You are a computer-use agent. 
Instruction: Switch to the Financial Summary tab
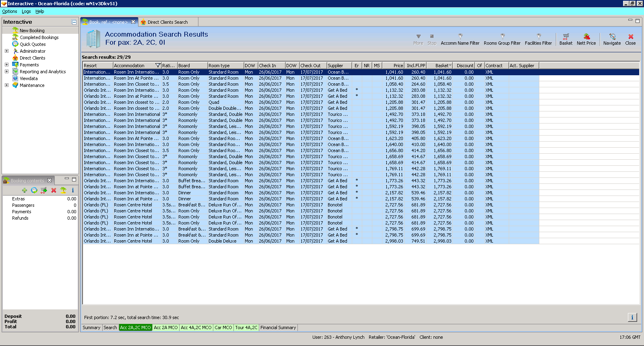(278, 327)
